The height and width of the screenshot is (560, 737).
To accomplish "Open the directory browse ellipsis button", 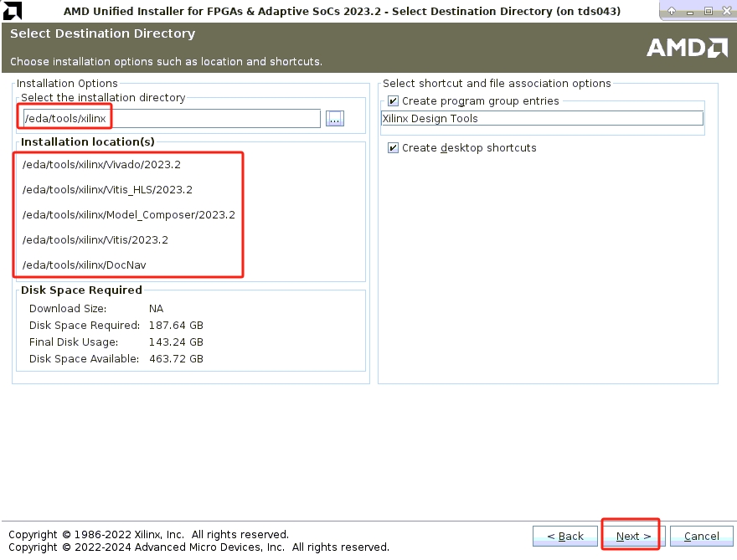I will point(335,119).
